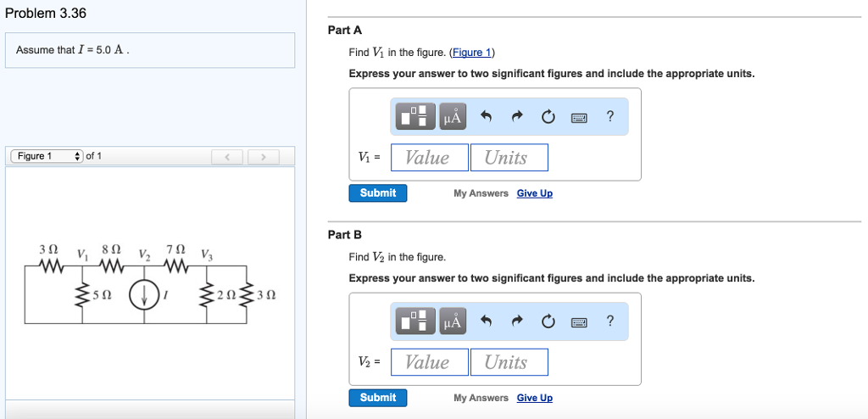Click the undo arrow in Part A toolbar
This screenshot has width=868, height=419.
(x=486, y=116)
